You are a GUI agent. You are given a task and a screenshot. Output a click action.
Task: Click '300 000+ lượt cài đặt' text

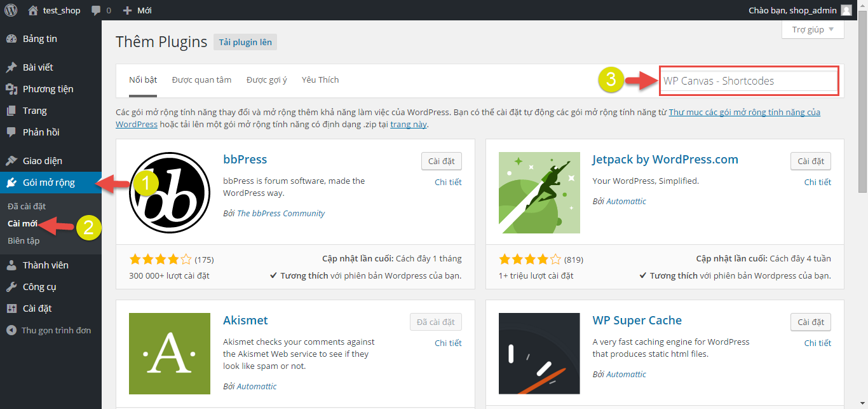pyautogui.click(x=169, y=275)
